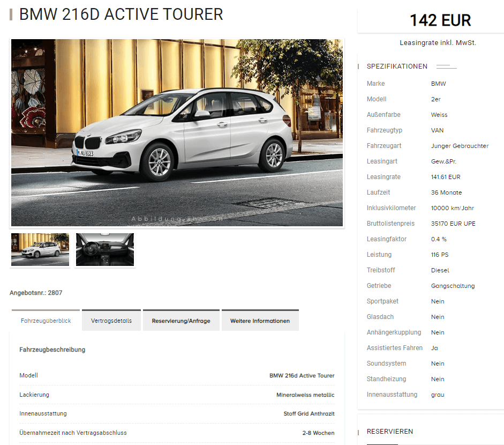
Task: Click the Übernahmezeit nach Vertragsabschluss label
Action: tap(73, 433)
